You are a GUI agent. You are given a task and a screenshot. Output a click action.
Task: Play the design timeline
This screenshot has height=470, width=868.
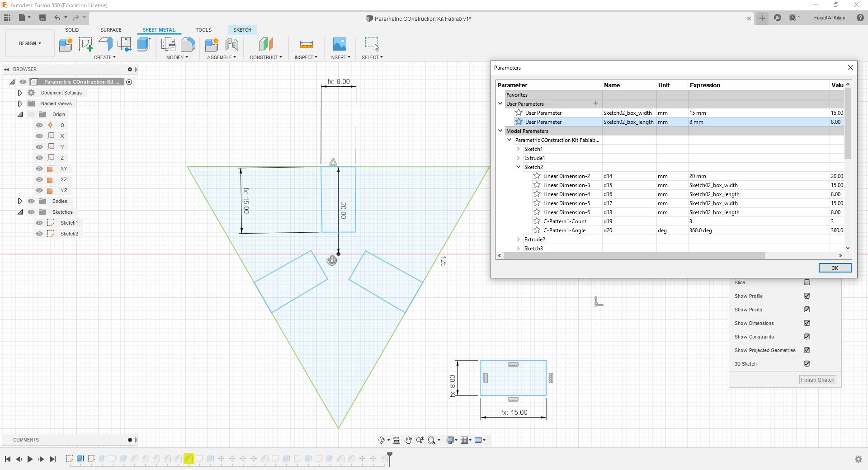30,459
